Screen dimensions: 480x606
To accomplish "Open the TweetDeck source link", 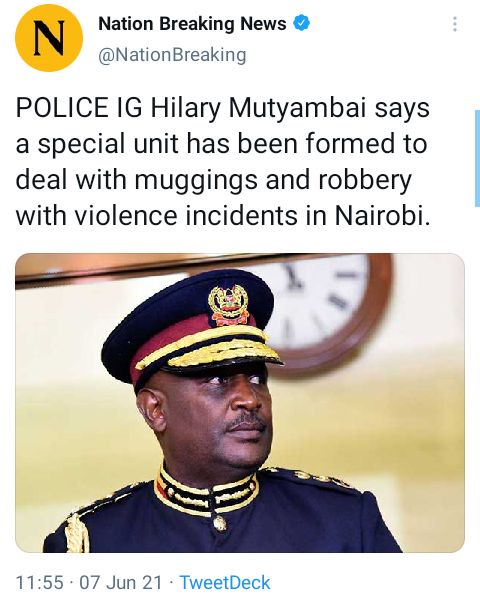I will click(x=225, y=582).
